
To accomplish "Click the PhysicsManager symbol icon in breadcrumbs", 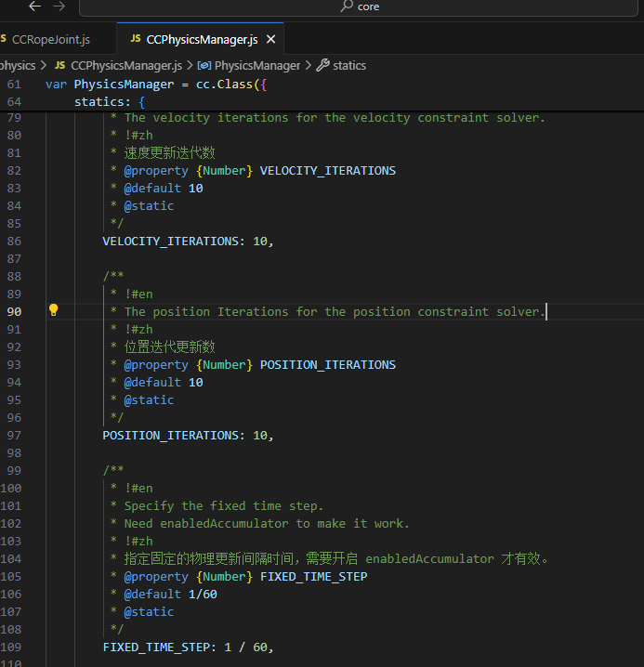I will point(204,65).
